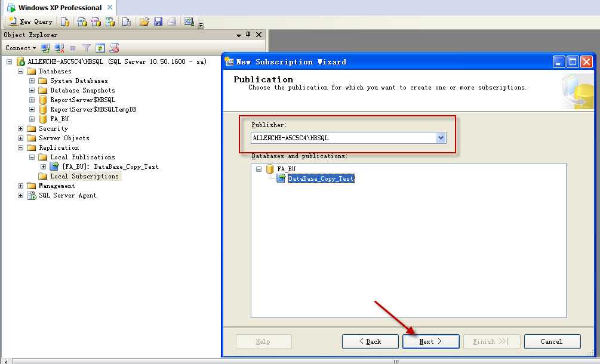Click the Connect Object Explorer icon

pyautogui.click(x=45, y=48)
